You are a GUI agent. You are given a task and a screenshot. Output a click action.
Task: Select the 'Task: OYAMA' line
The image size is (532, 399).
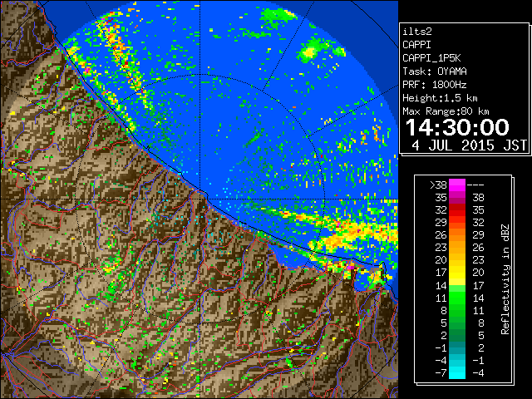(x=435, y=71)
